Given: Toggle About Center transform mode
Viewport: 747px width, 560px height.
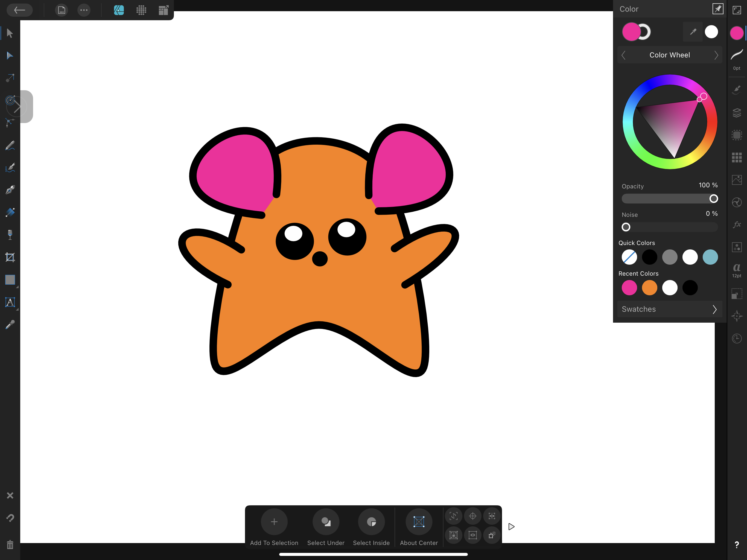Looking at the screenshot, I should 418,522.
